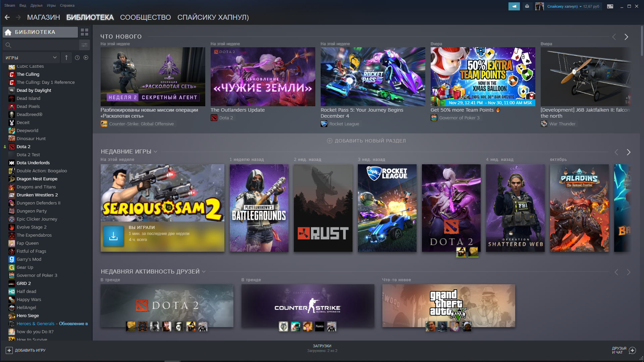The width and height of the screenshot is (644, 362).
Task: Click the Half dead game icon
Action: pos(12,291)
